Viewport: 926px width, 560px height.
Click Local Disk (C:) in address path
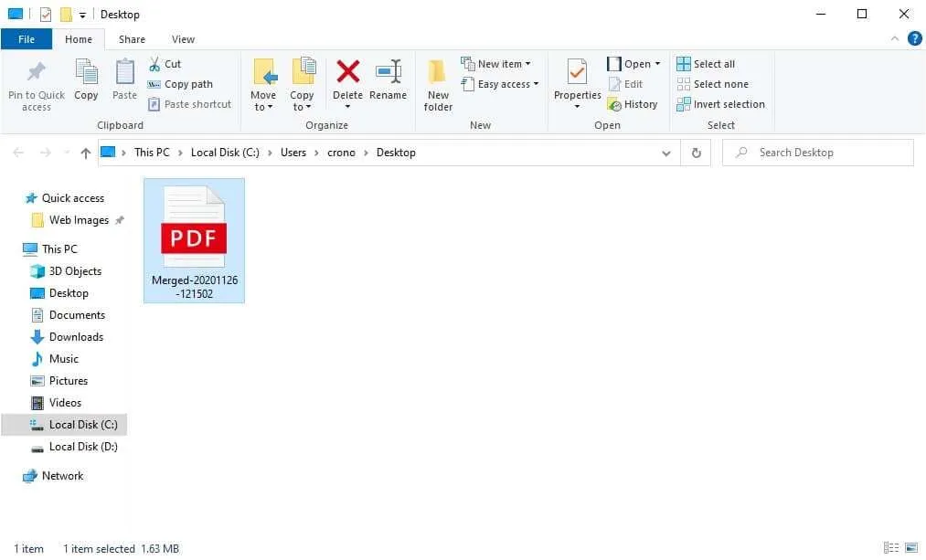pyautogui.click(x=225, y=153)
